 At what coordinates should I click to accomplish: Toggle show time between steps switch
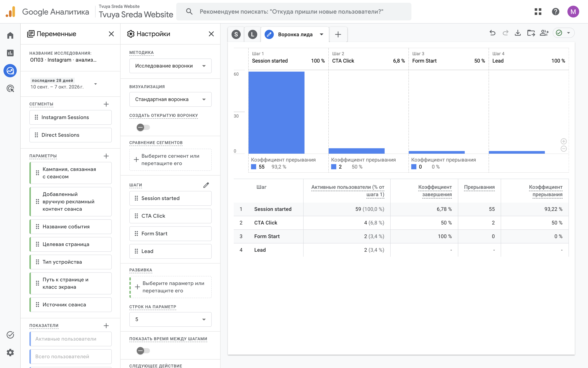coord(143,351)
